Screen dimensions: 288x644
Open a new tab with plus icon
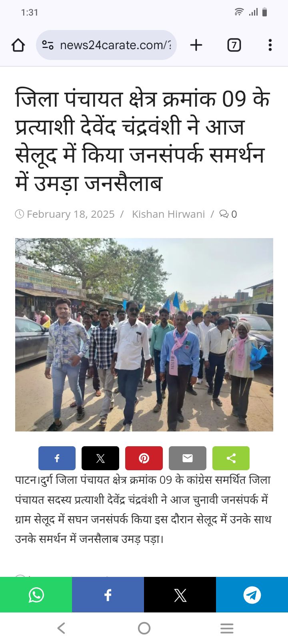point(196,45)
